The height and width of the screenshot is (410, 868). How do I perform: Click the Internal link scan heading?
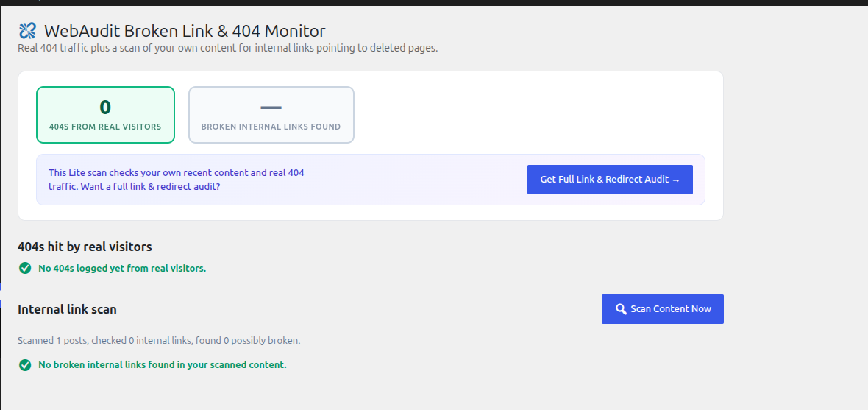click(67, 309)
